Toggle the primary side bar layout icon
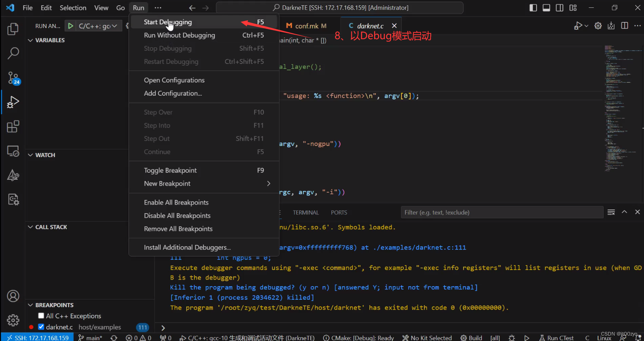 click(533, 8)
